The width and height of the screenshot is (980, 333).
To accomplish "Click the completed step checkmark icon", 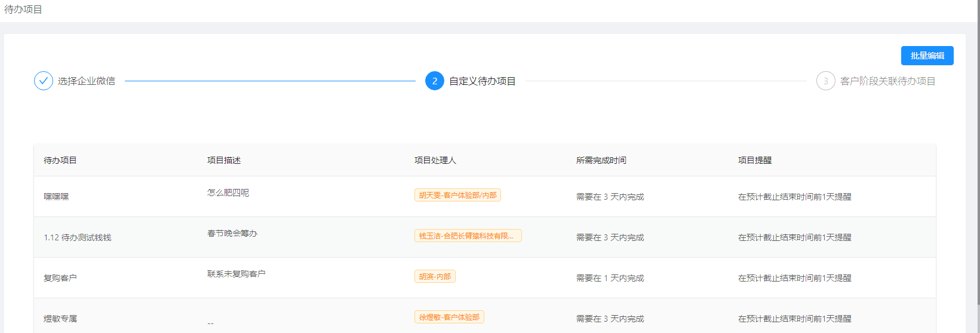I will (x=44, y=81).
